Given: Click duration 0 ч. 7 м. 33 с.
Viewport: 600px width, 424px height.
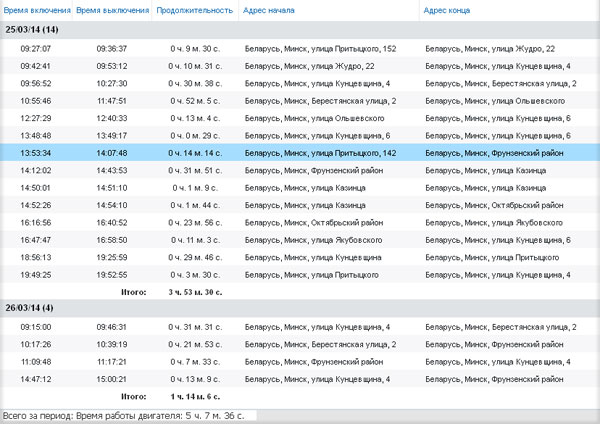Looking at the screenshot, I should coord(195,362).
